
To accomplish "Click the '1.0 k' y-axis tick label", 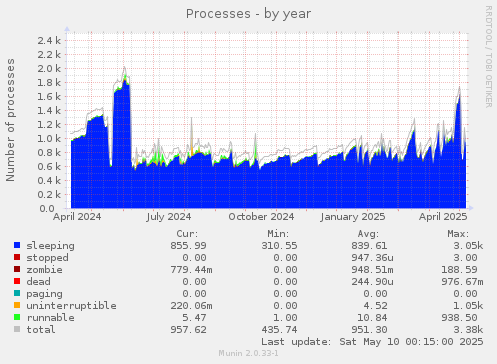I will (x=49, y=138).
